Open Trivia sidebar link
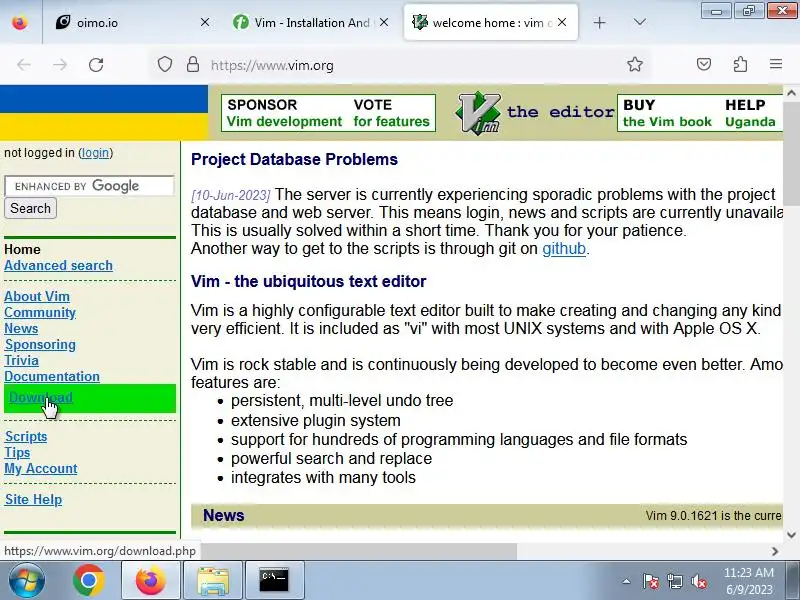 click(21, 360)
